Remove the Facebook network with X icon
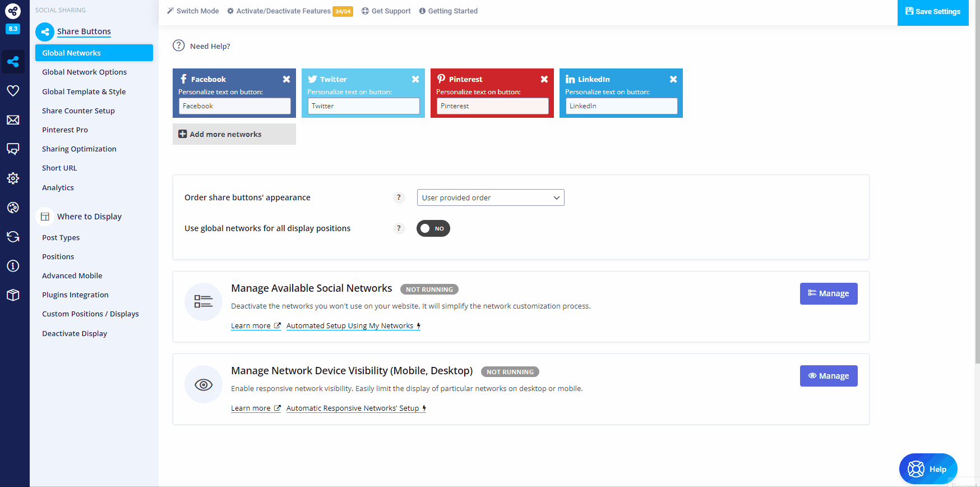Viewport: 980px width, 487px height. coord(286,79)
